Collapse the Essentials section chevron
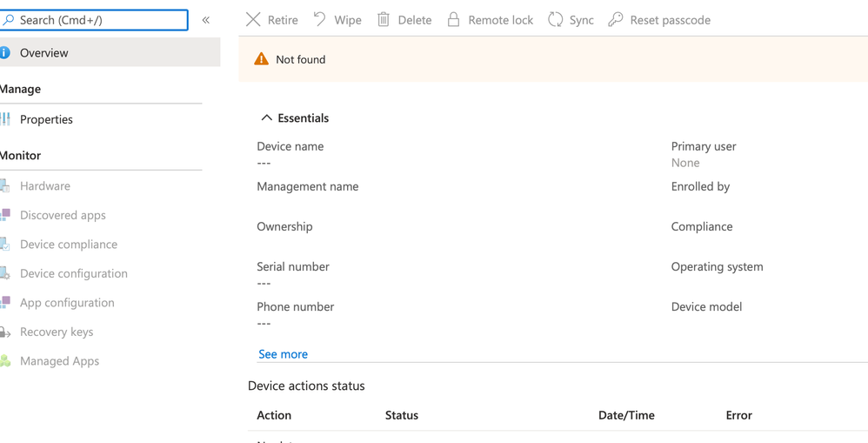 tap(267, 118)
